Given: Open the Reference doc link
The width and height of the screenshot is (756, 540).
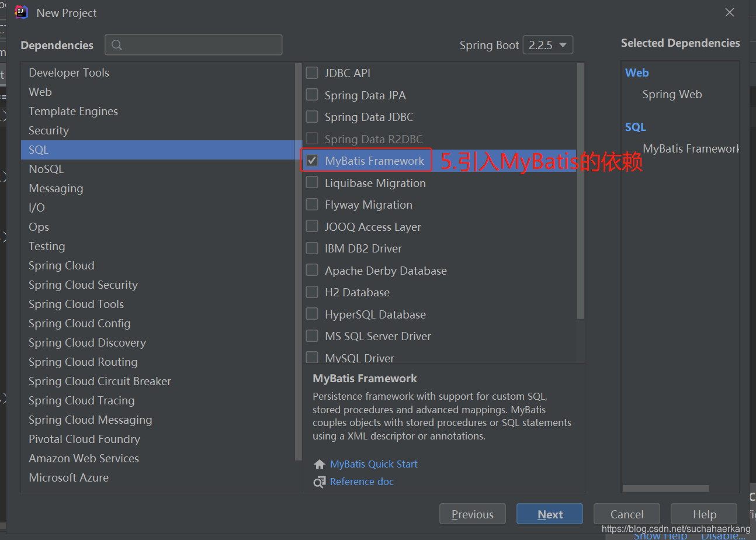Looking at the screenshot, I should click(362, 482).
